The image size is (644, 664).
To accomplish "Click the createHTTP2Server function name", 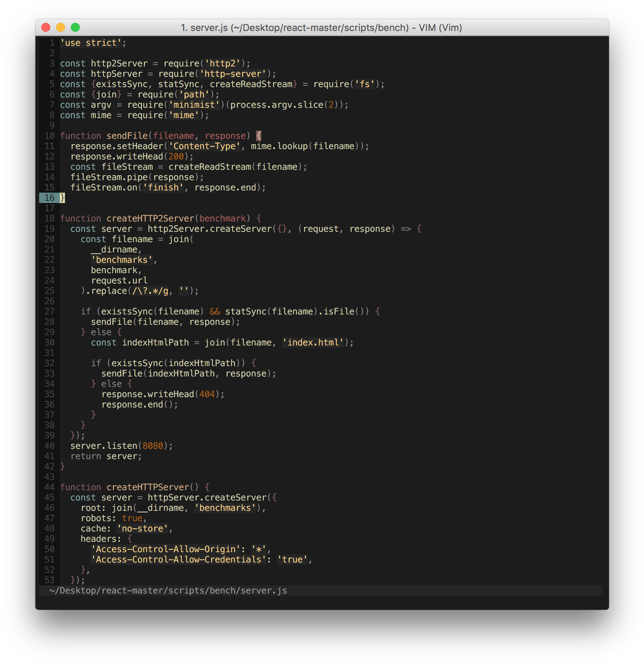I will (x=150, y=219).
